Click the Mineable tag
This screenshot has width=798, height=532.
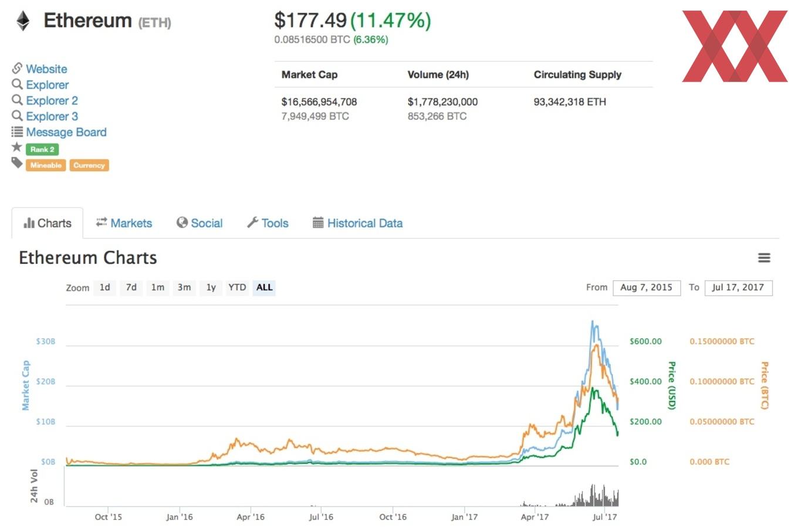click(x=46, y=165)
